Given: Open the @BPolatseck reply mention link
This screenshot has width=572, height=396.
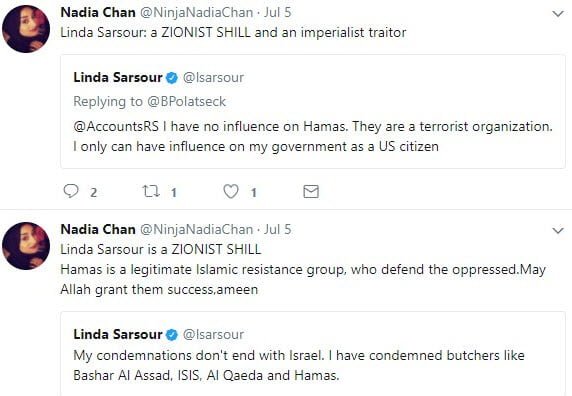Looking at the screenshot, I should (x=186, y=101).
